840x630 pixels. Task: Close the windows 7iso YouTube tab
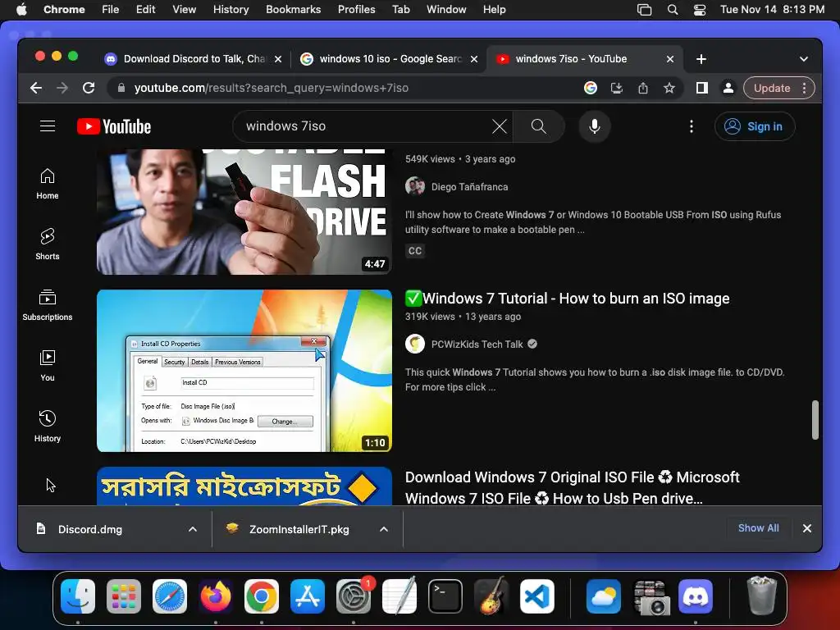coord(669,59)
